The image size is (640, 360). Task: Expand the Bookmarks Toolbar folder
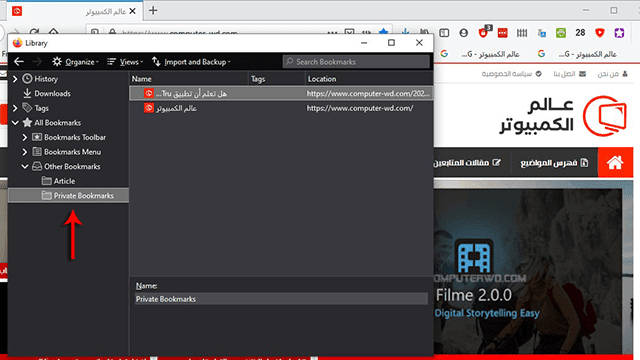[x=25, y=138]
